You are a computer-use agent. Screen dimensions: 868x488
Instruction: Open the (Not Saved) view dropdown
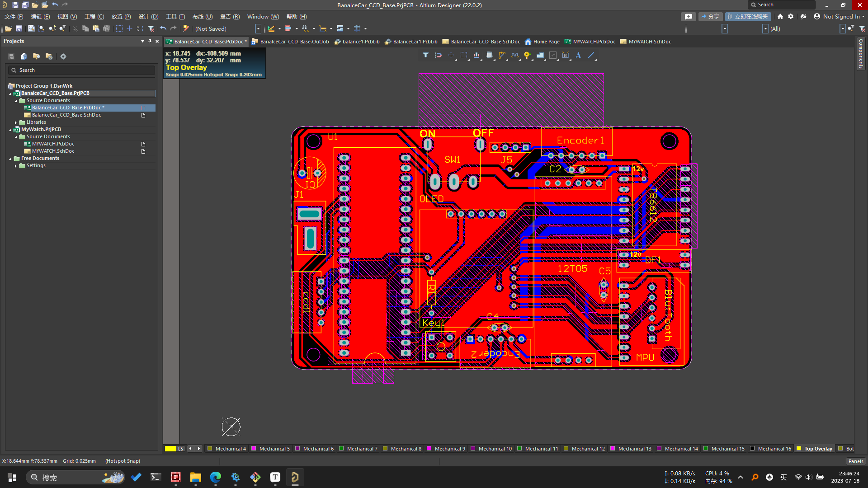pos(258,28)
